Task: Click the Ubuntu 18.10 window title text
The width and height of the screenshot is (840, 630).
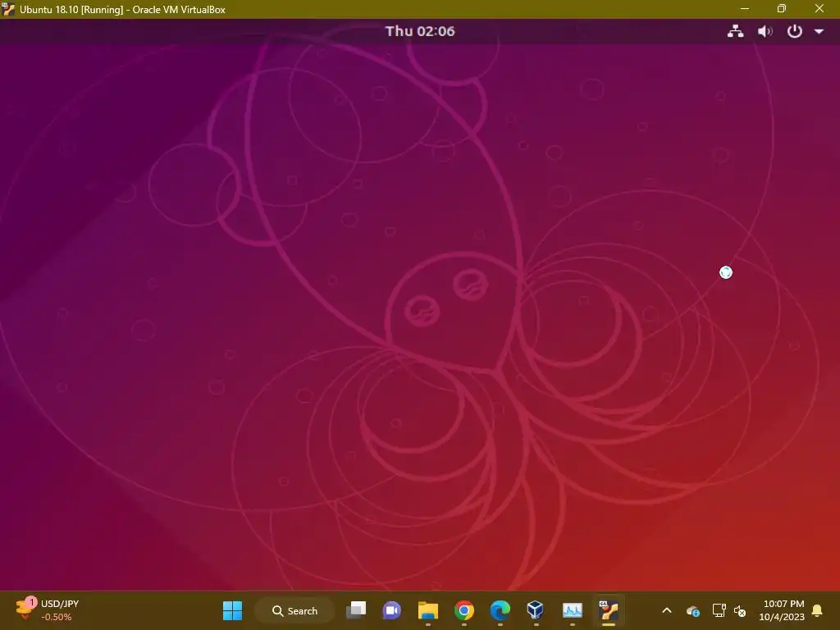Action: coord(123,10)
